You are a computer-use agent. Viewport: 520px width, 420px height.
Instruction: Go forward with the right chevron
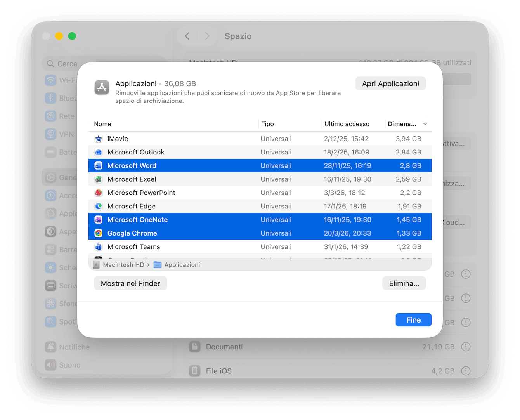(x=207, y=36)
